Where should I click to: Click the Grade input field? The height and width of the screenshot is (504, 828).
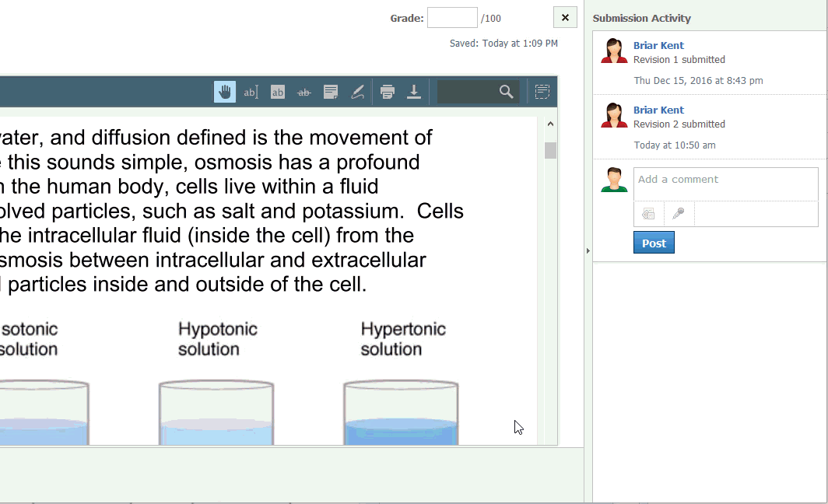pos(452,18)
